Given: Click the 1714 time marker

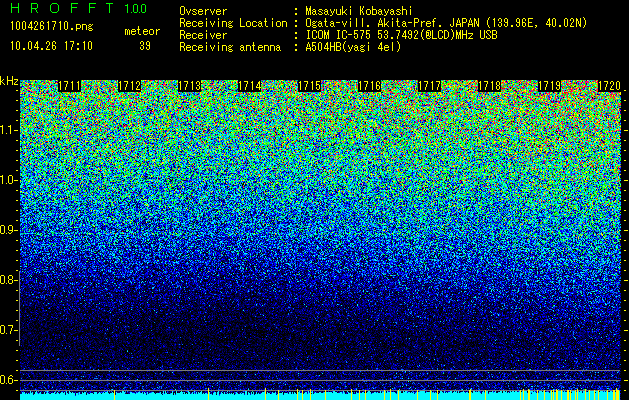Looking at the screenshot, I should 250,86.
